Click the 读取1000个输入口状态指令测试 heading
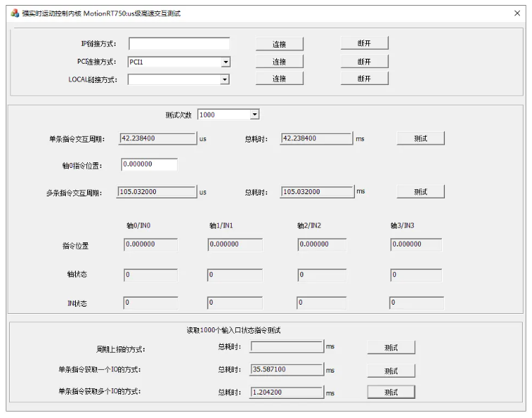This screenshot has height=418, width=532. pos(234,330)
